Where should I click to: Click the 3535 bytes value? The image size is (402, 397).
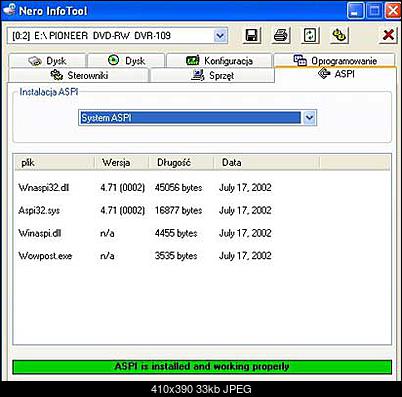coord(176,256)
